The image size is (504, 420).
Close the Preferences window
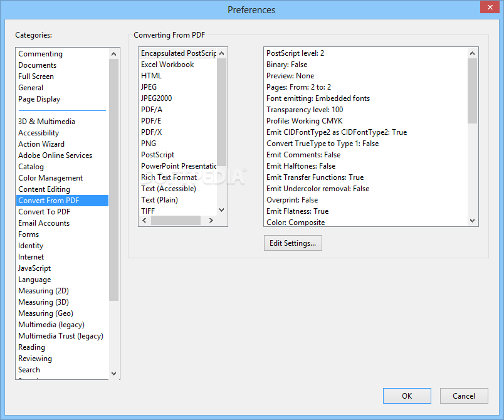pos(489,8)
